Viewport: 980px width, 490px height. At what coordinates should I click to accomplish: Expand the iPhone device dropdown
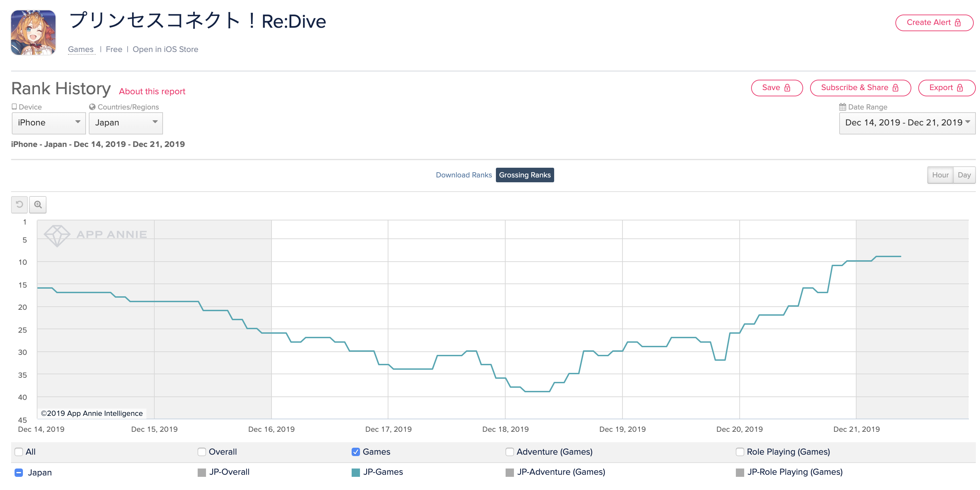[x=49, y=123]
